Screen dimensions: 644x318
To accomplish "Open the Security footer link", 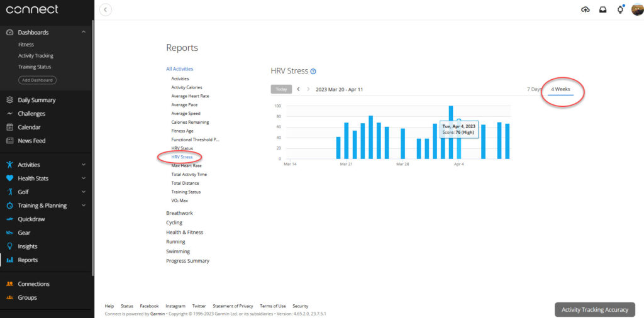I will (x=300, y=306).
